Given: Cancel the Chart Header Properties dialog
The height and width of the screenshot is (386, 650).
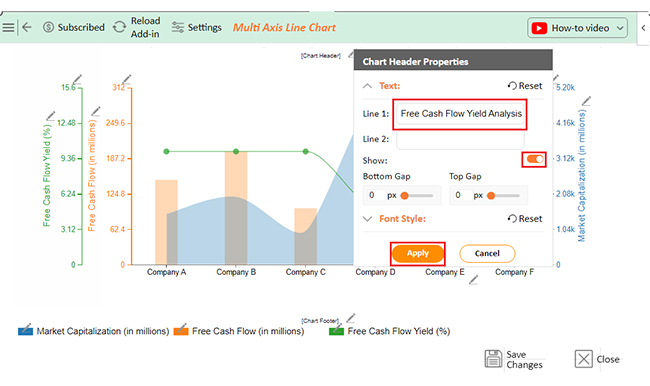Looking at the screenshot, I should 487,253.
